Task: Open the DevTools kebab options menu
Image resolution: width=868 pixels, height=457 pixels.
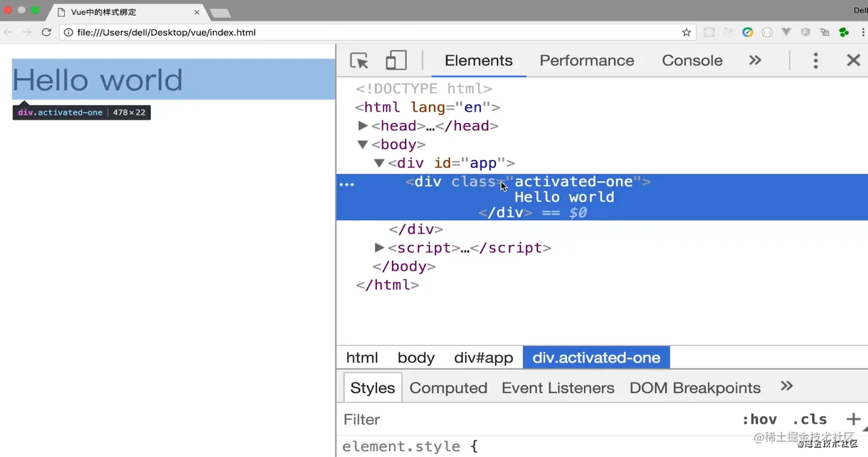Action: [x=815, y=60]
